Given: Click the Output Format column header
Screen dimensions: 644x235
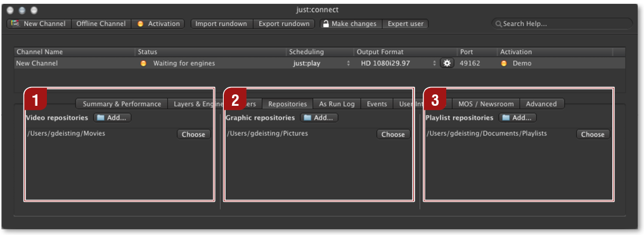Looking at the screenshot, I should point(406,52).
